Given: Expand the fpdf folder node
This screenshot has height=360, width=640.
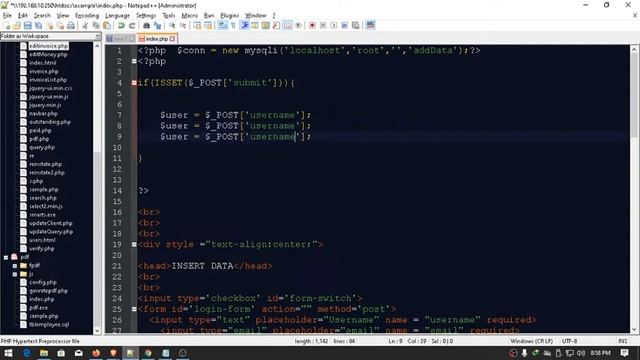Looking at the screenshot, I should (x=15, y=266).
